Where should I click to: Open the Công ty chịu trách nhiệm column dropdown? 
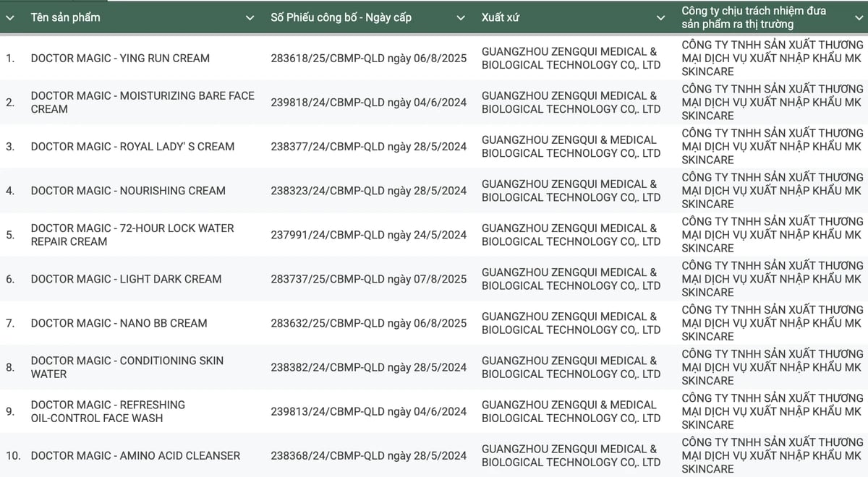coord(859,17)
